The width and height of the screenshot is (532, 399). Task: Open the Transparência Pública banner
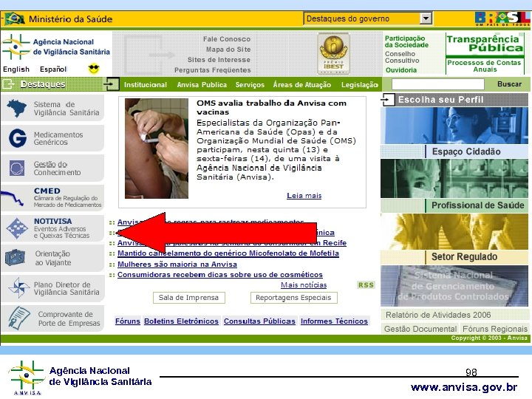pos(485,44)
